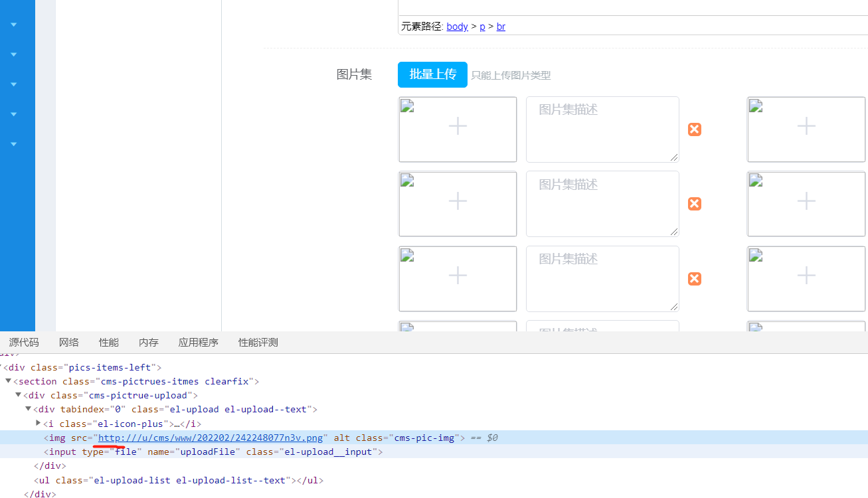Viewport: 868px width, 498px height.
Task: Collapse the section cms-pictrues-itmes node
Action: click(x=9, y=381)
